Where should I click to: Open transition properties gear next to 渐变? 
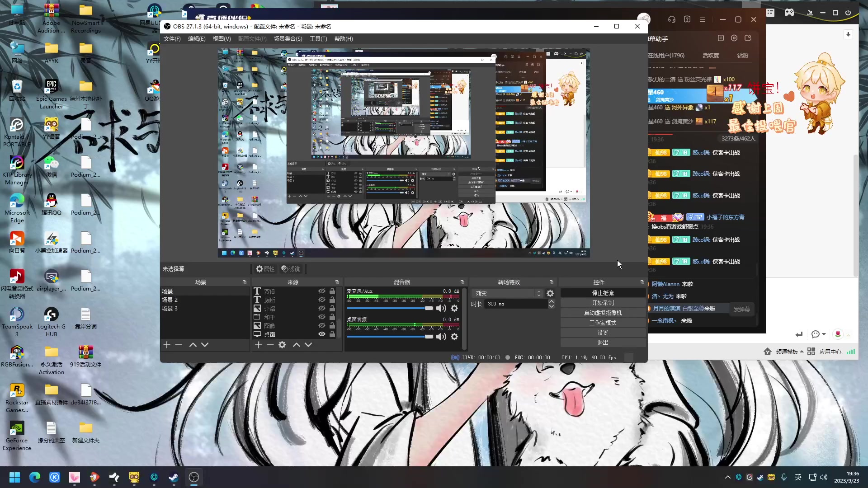pyautogui.click(x=550, y=293)
